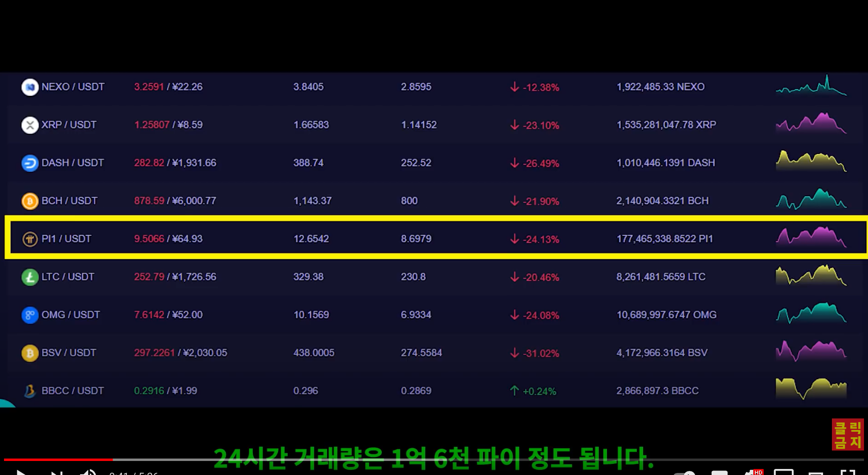The image size is (868, 475).
Task: Click the BCH coin logo icon
Action: (30, 201)
